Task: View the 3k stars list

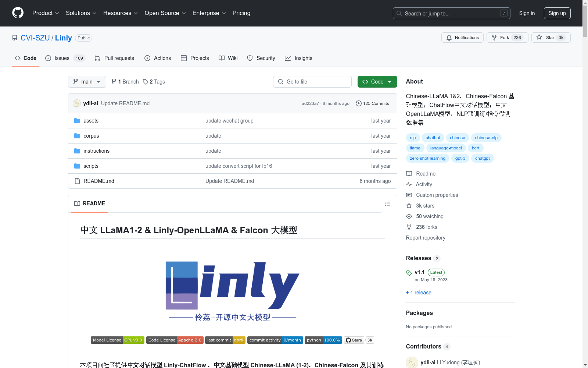Action: (420, 206)
